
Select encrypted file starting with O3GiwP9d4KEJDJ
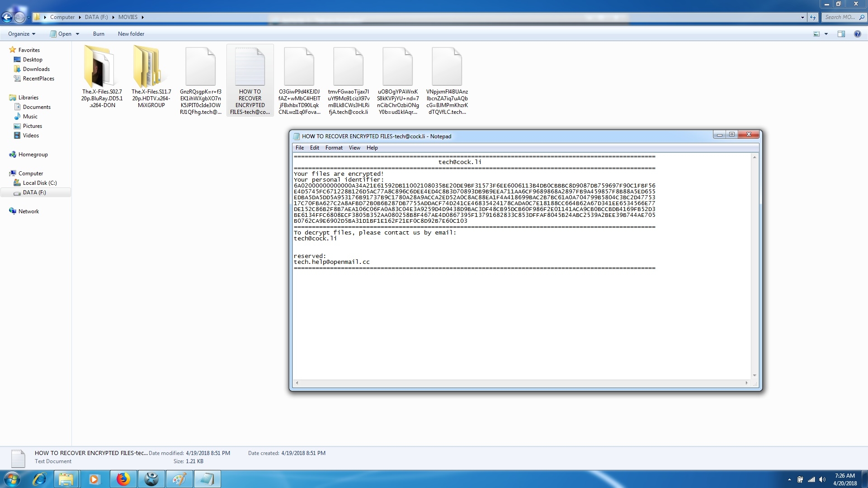(299, 80)
